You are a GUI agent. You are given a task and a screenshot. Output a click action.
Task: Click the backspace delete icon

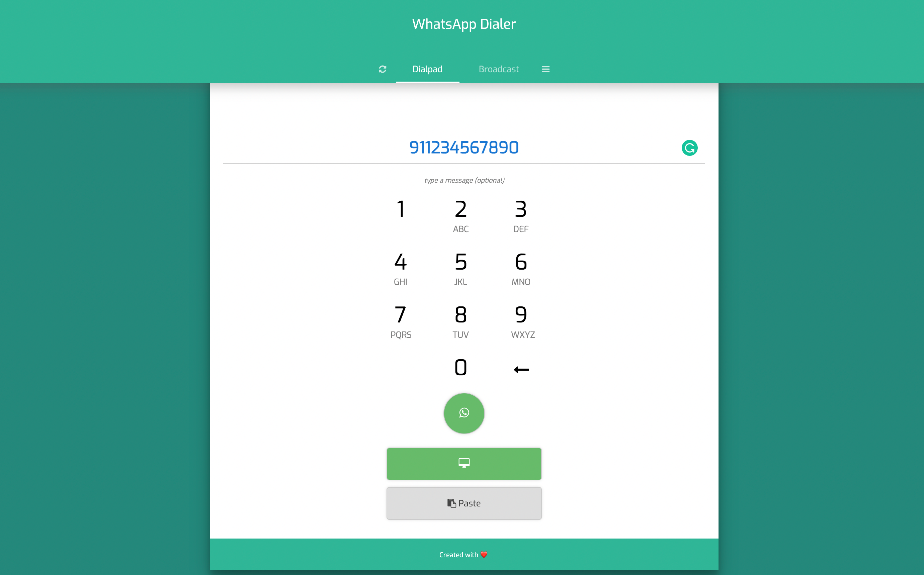click(520, 368)
